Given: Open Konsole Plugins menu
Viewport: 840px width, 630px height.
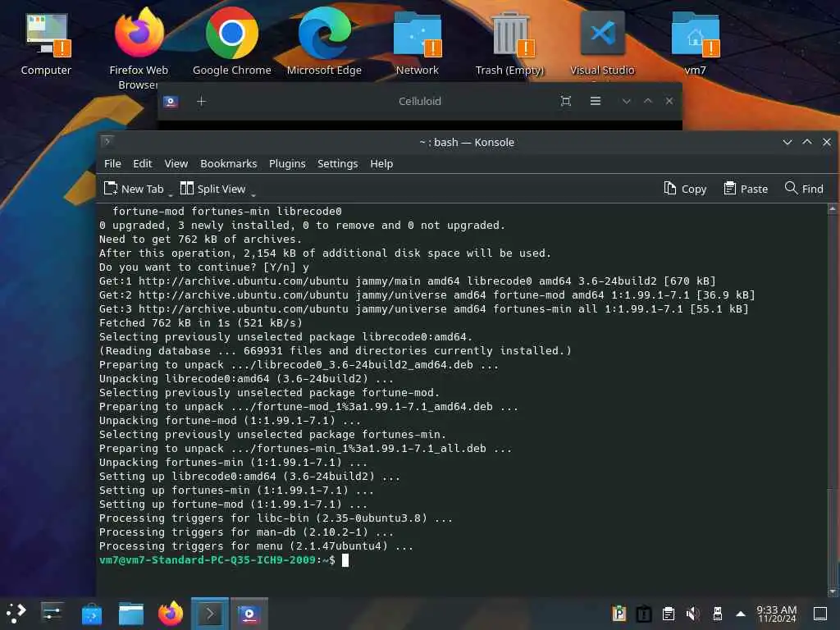Looking at the screenshot, I should click(x=287, y=163).
